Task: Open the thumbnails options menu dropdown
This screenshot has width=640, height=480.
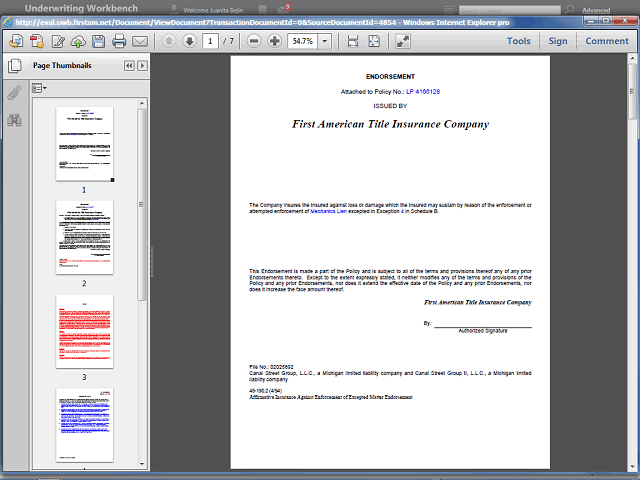Action: [x=39, y=88]
